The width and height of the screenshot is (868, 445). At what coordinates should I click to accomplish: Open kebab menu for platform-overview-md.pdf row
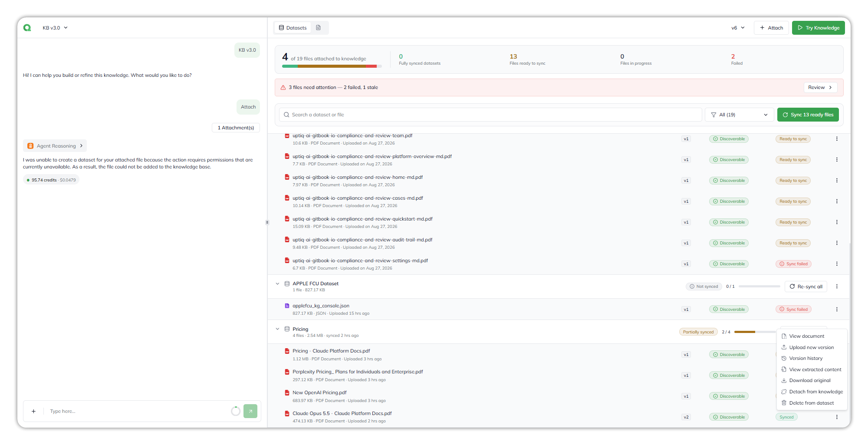point(837,160)
